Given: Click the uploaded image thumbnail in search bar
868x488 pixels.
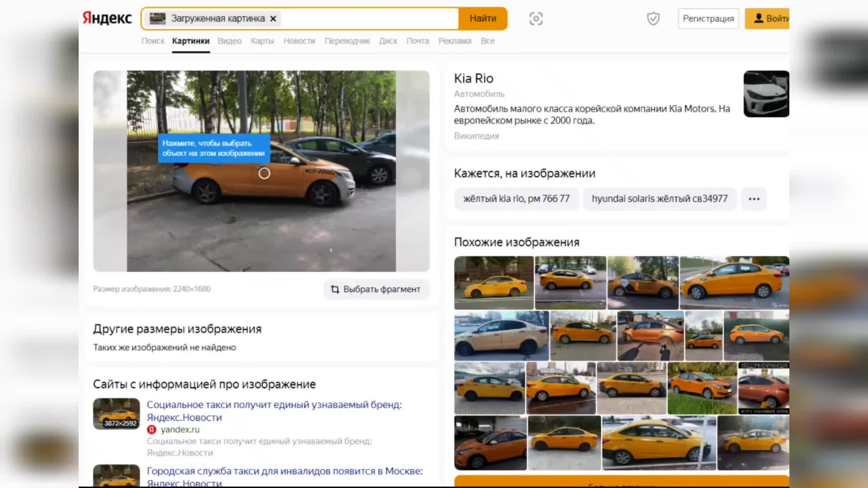Looking at the screenshot, I should click(x=158, y=19).
